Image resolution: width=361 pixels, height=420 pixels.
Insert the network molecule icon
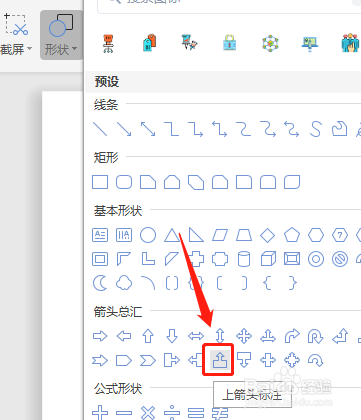point(270,43)
